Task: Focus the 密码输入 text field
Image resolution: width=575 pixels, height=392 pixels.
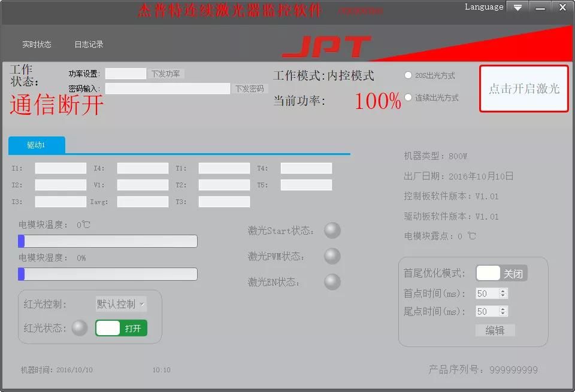Action: [x=168, y=89]
